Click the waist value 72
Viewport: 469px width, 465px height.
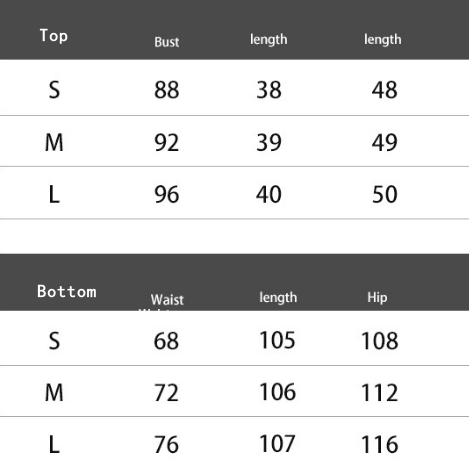[x=166, y=393]
